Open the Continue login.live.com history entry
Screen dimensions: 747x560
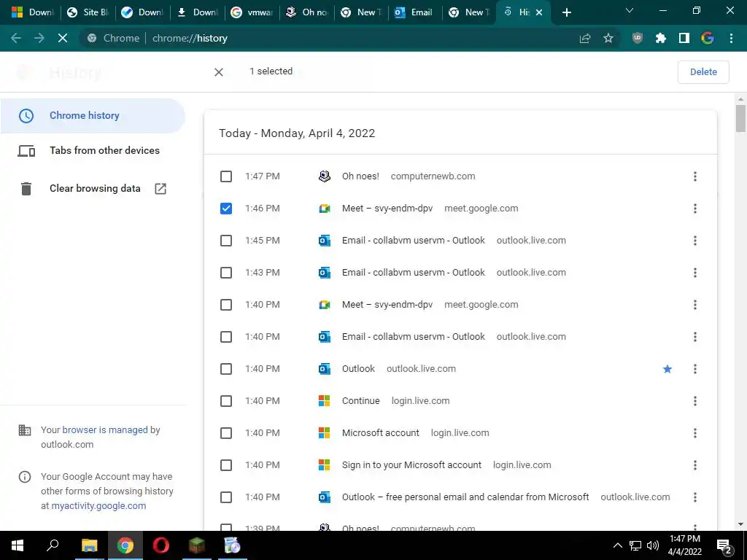360,401
